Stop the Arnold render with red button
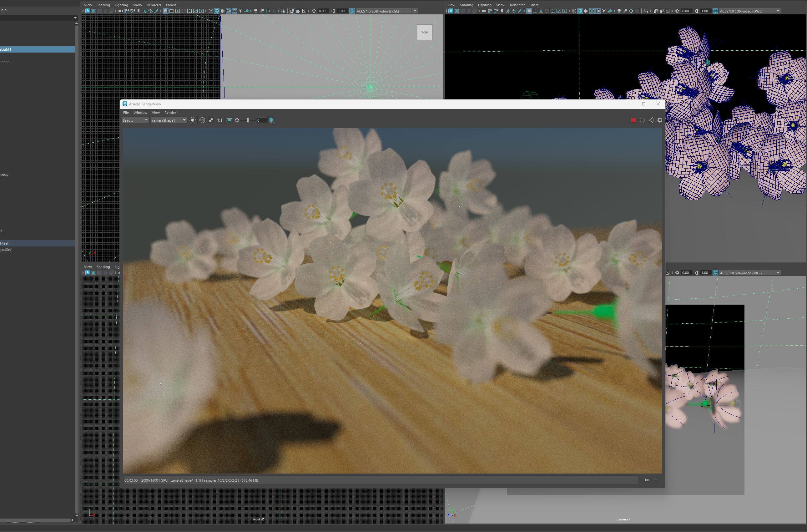 [633, 120]
